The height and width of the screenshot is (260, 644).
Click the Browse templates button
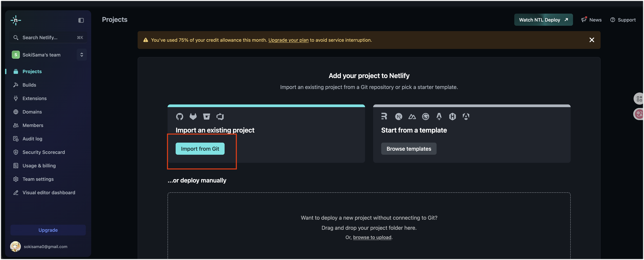click(409, 149)
